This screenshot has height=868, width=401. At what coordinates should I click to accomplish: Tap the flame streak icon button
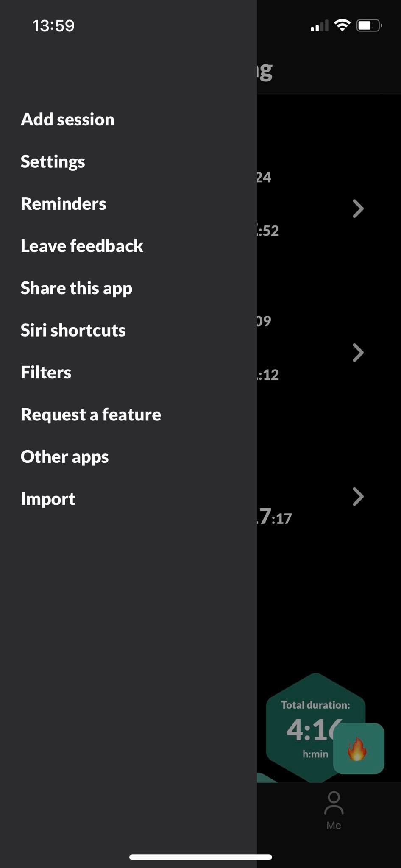click(358, 748)
